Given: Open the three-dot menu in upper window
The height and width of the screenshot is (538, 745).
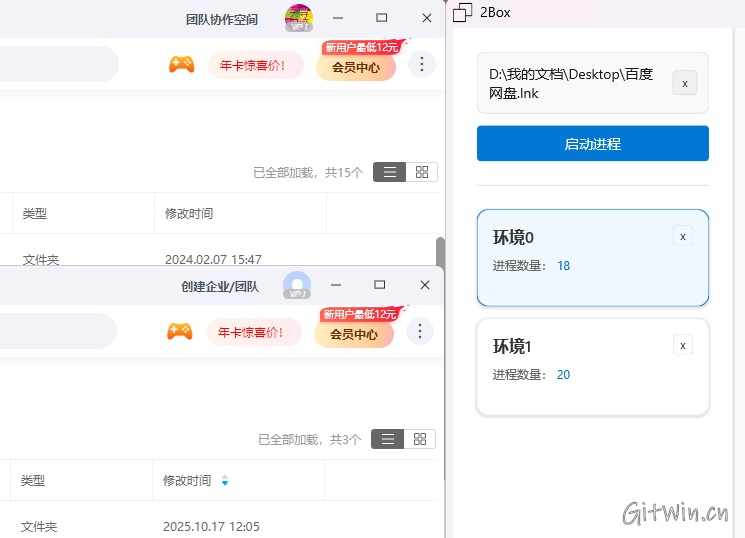Looking at the screenshot, I should pyautogui.click(x=422, y=65).
